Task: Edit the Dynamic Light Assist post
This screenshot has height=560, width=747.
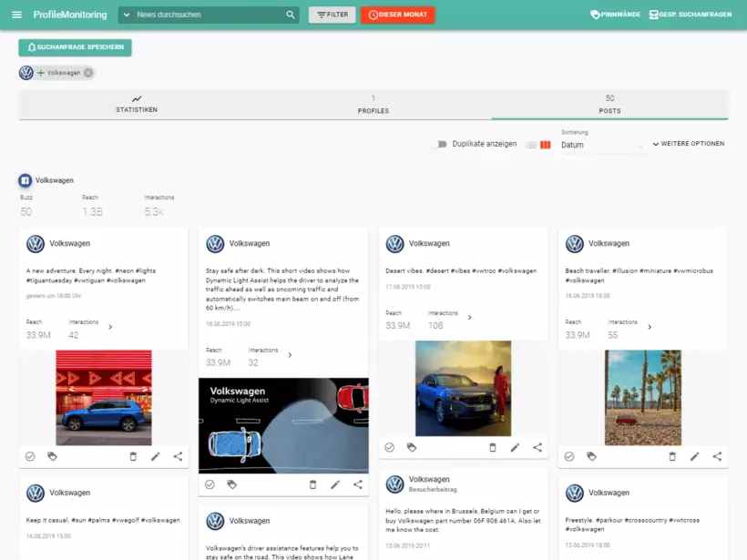Action: click(x=335, y=484)
